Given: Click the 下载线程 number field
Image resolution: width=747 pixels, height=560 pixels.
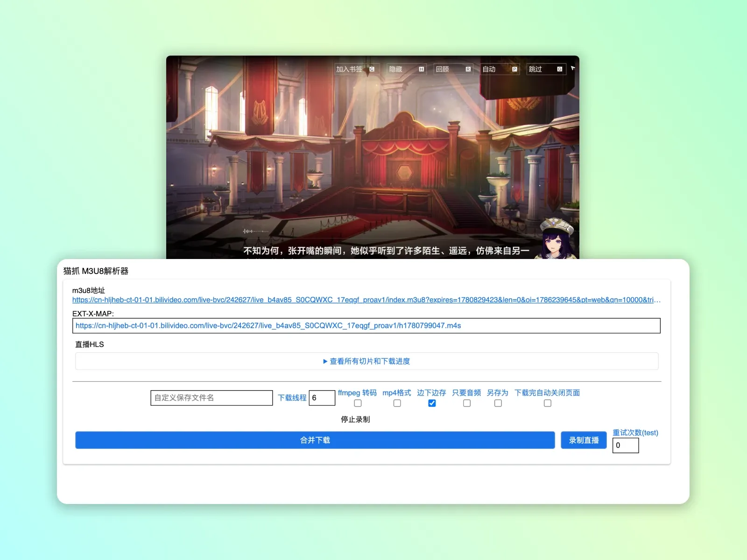Looking at the screenshot, I should tap(322, 398).
